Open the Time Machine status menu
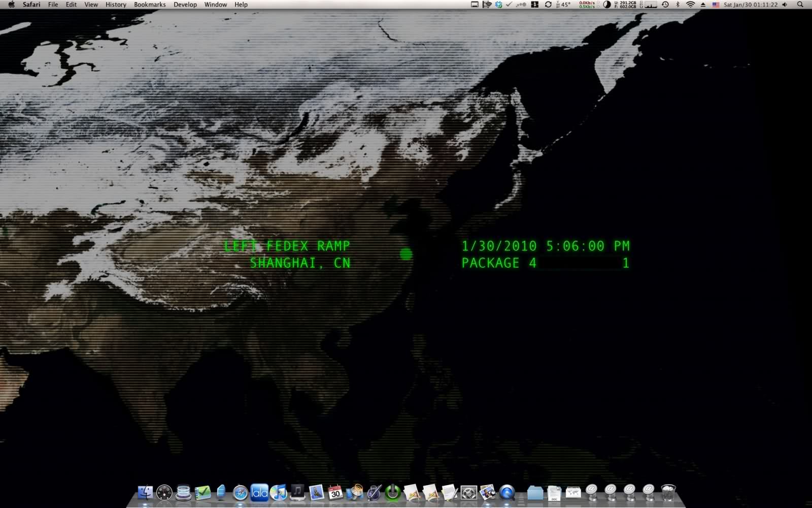 (x=665, y=5)
